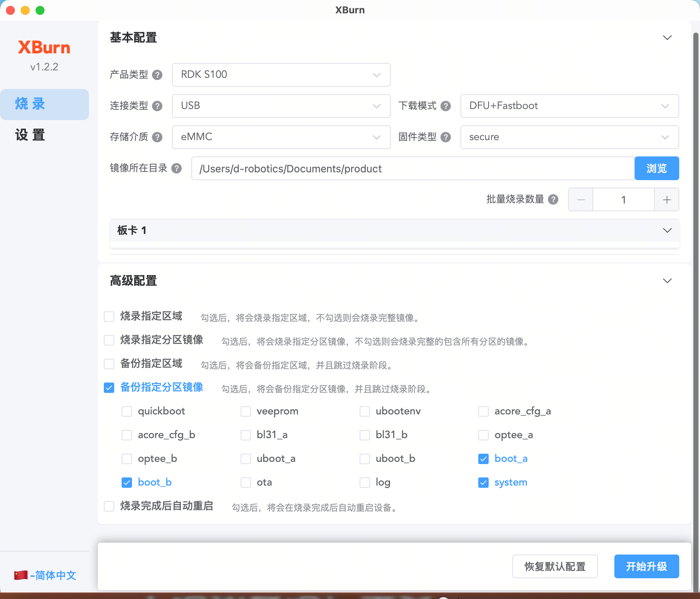Uncheck 备份指定分区镜像 checkbox

click(x=109, y=388)
